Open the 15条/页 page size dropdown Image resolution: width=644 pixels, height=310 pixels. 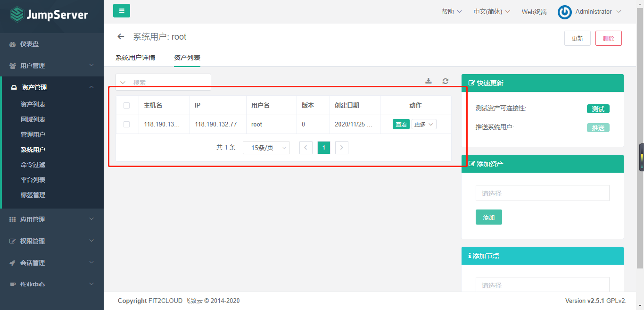tap(266, 148)
